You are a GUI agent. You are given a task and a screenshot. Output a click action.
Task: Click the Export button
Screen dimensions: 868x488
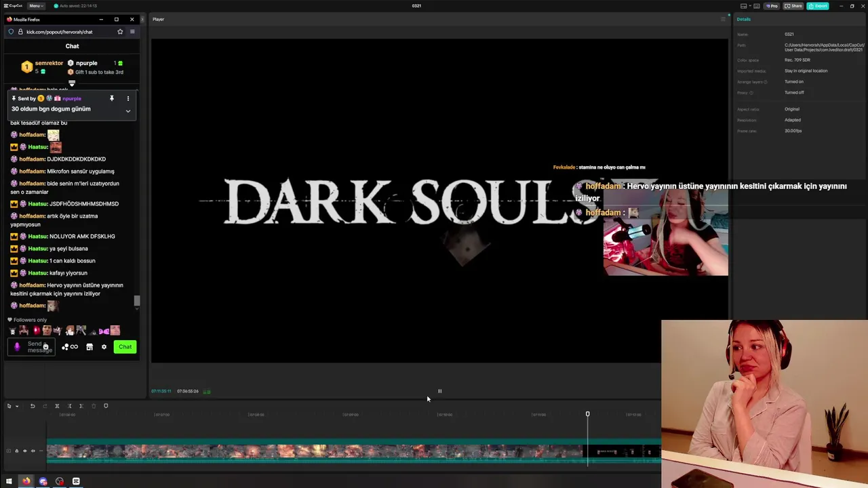pyautogui.click(x=818, y=5)
